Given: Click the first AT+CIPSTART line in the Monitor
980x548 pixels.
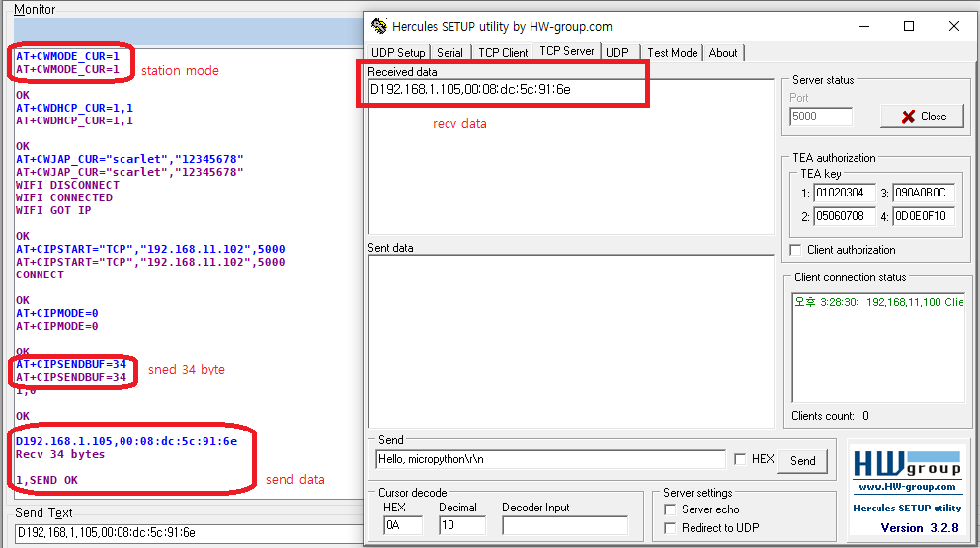Looking at the screenshot, I should pyautogui.click(x=150, y=249).
